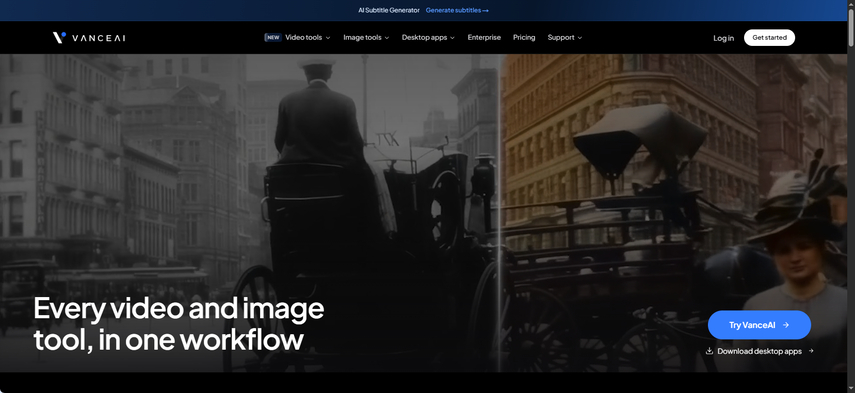Click the download icon next to desktop apps

pos(709,351)
